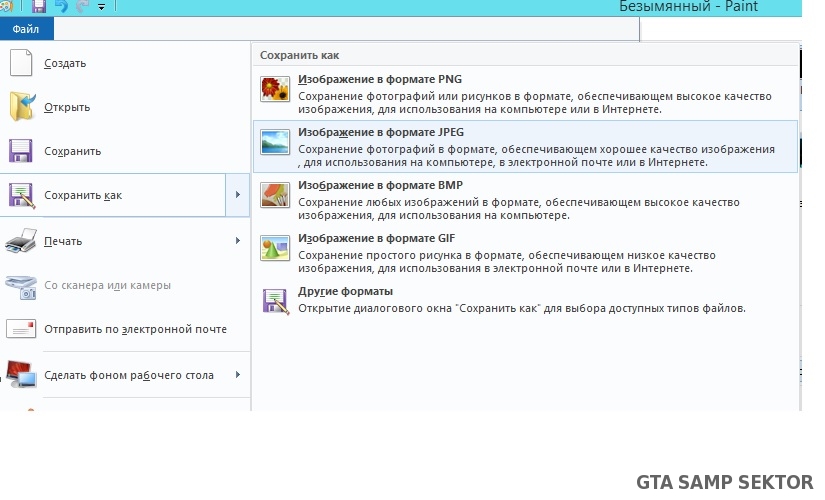This screenshot has height=500, width=825.
Task: Save as Изображение в формате GIF
Action: (526, 253)
